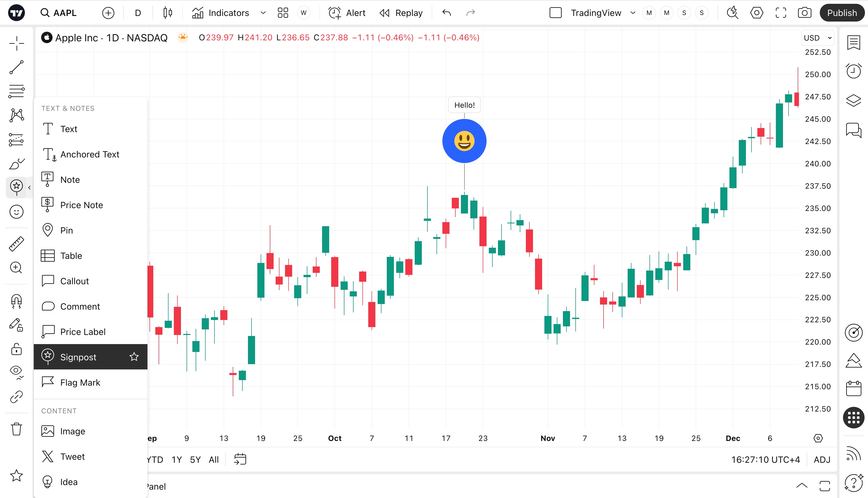
Task: Open the USD currency dropdown
Action: [818, 38]
